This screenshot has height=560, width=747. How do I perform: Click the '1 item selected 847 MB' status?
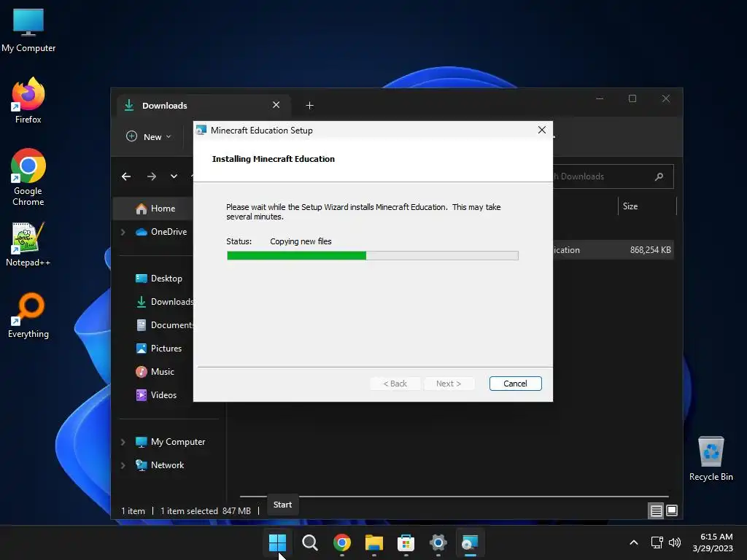205,511
